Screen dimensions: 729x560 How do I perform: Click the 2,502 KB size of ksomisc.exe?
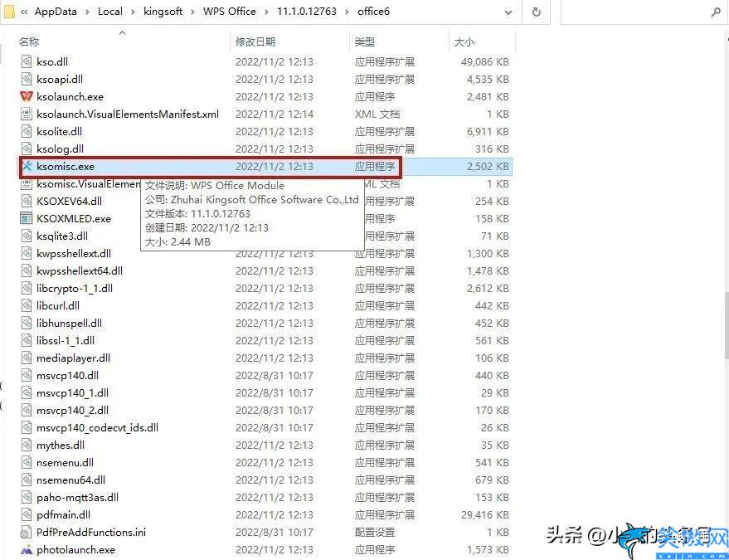(488, 167)
